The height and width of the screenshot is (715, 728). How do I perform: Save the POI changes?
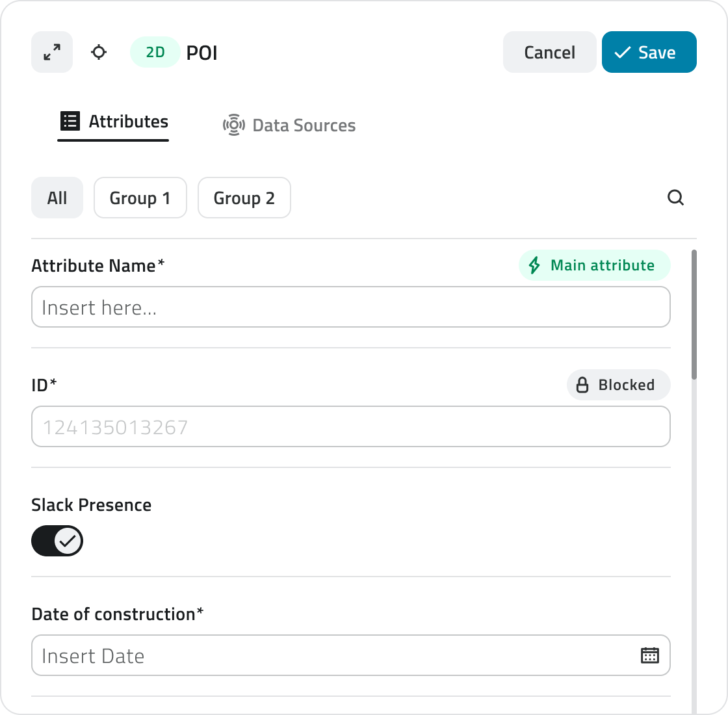pyautogui.click(x=649, y=52)
